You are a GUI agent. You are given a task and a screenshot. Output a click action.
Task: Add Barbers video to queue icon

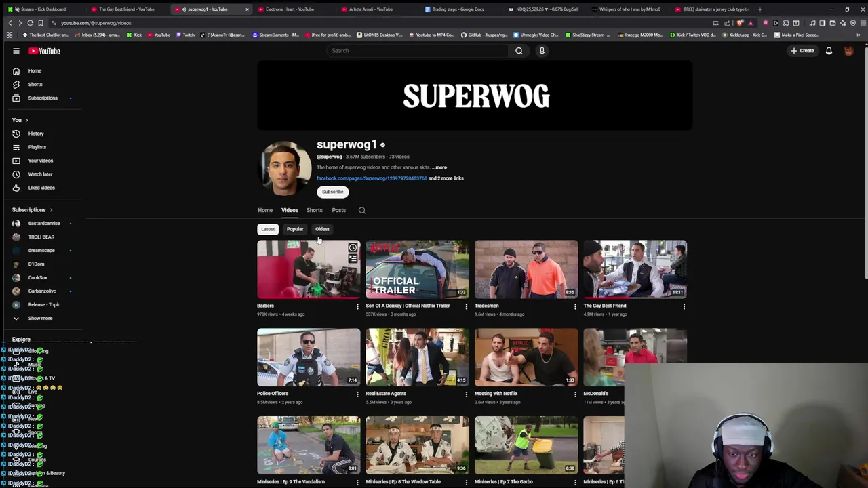353,258
